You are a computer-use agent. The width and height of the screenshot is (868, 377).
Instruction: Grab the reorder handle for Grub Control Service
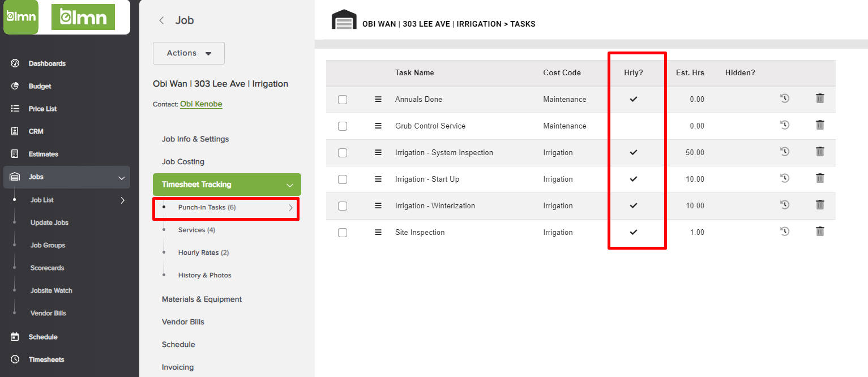[x=378, y=126]
